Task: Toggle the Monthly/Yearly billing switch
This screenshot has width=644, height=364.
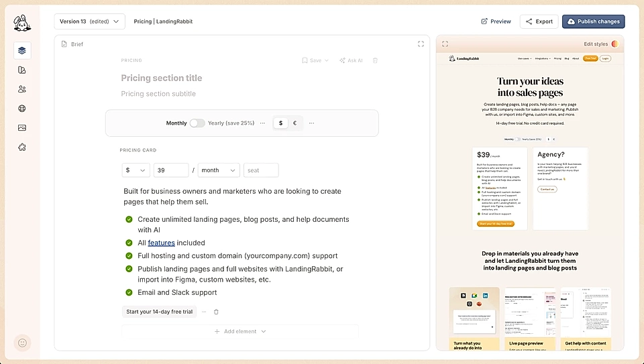Action: (x=197, y=123)
